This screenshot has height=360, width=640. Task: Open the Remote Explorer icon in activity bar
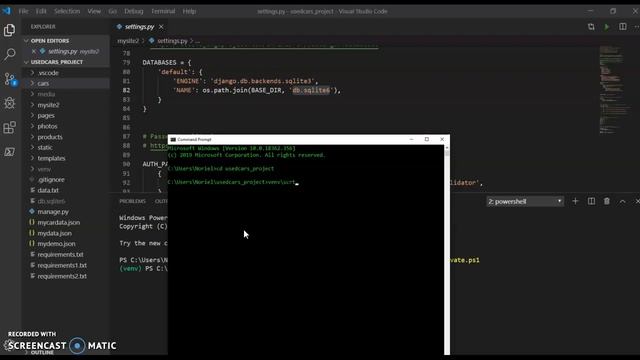point(9,152)
